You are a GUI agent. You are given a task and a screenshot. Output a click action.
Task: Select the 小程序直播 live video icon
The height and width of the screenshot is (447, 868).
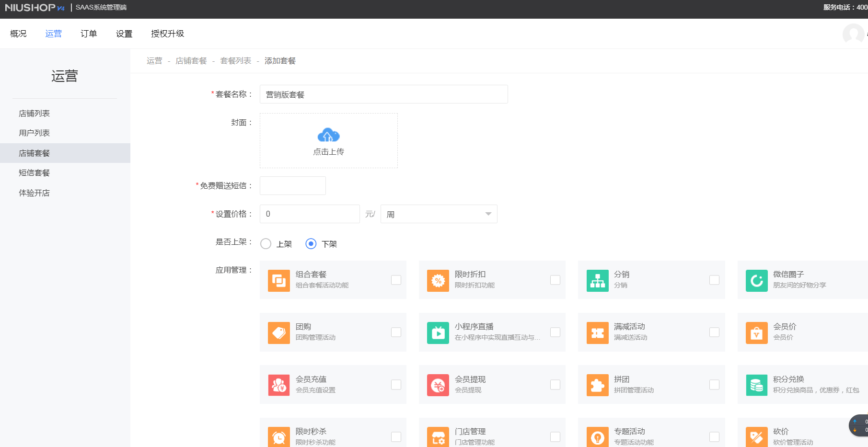coord(438,332)
